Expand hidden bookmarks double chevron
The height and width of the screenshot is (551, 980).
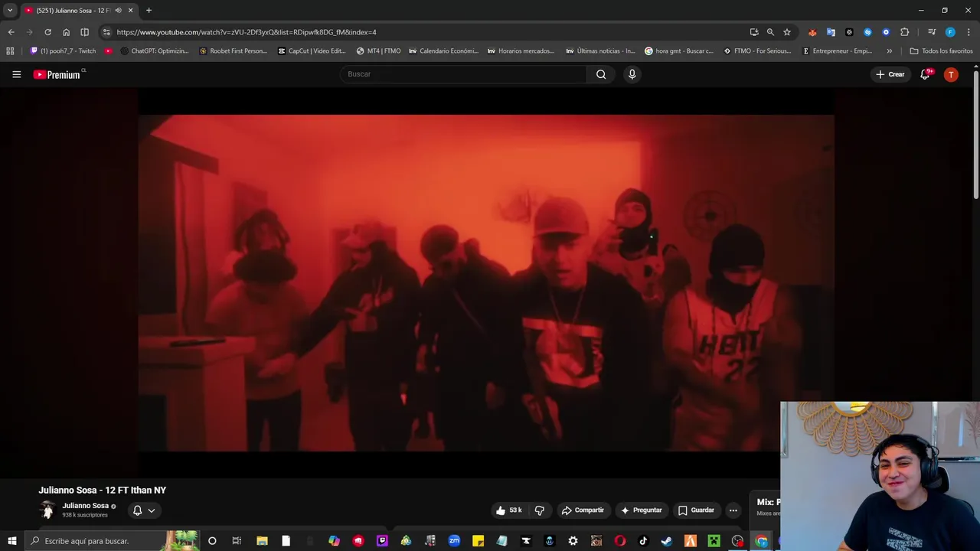pos(889,51)
